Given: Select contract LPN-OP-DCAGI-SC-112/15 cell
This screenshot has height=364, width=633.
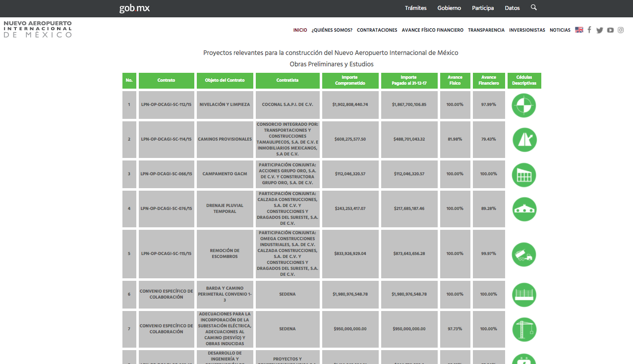Looking at the screenshot, I should 166,105.
